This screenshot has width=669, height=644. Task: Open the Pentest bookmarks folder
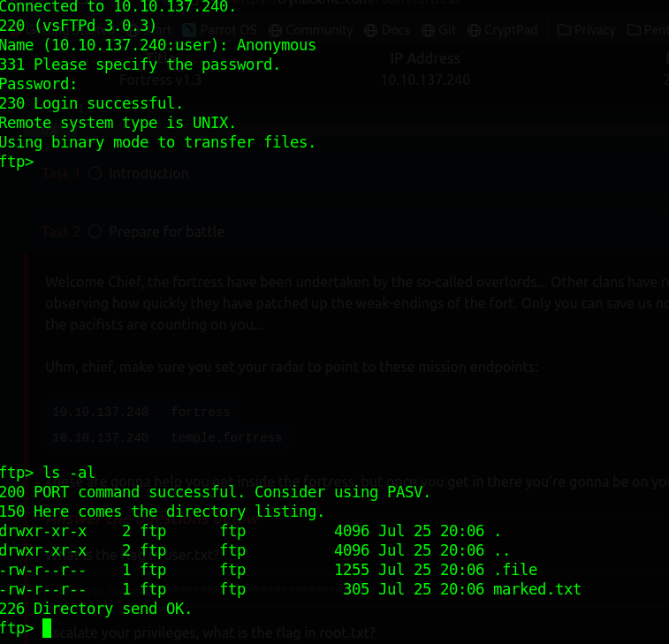(x=648, y=30)
